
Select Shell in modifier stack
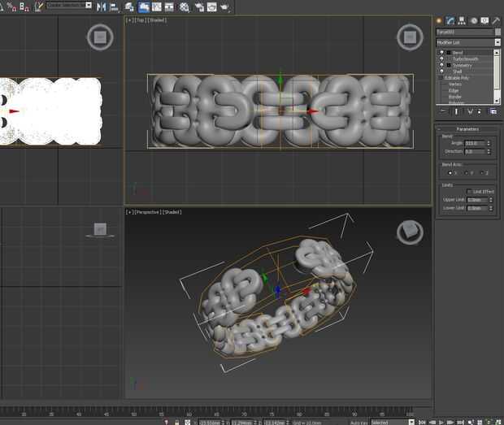tap(457, 72)
